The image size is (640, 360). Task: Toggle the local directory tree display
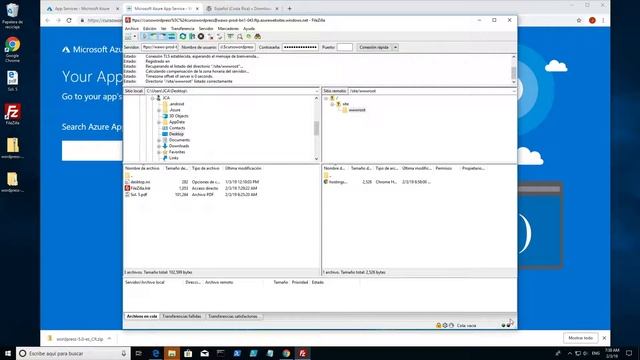tap(153, 37)
